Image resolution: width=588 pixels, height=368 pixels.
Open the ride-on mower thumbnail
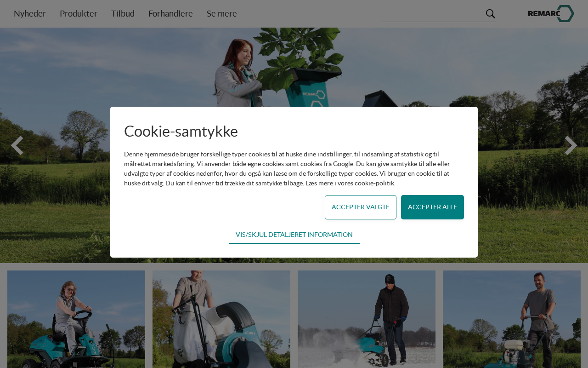point(76,319)
